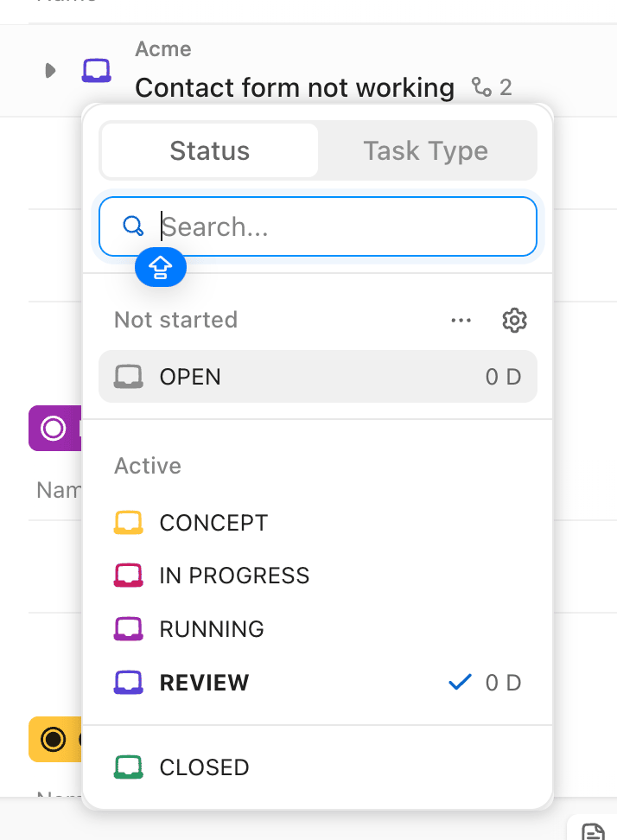Click the purple status icon beside Contact form task
Image resolution: width=617 pixels, height=840 pixels.
point(97,70)
